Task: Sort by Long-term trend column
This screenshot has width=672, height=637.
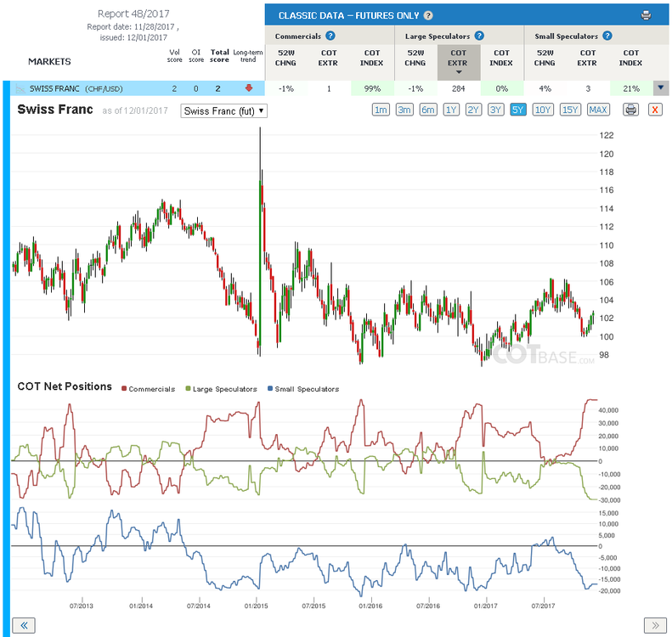Action: (248, 56)
